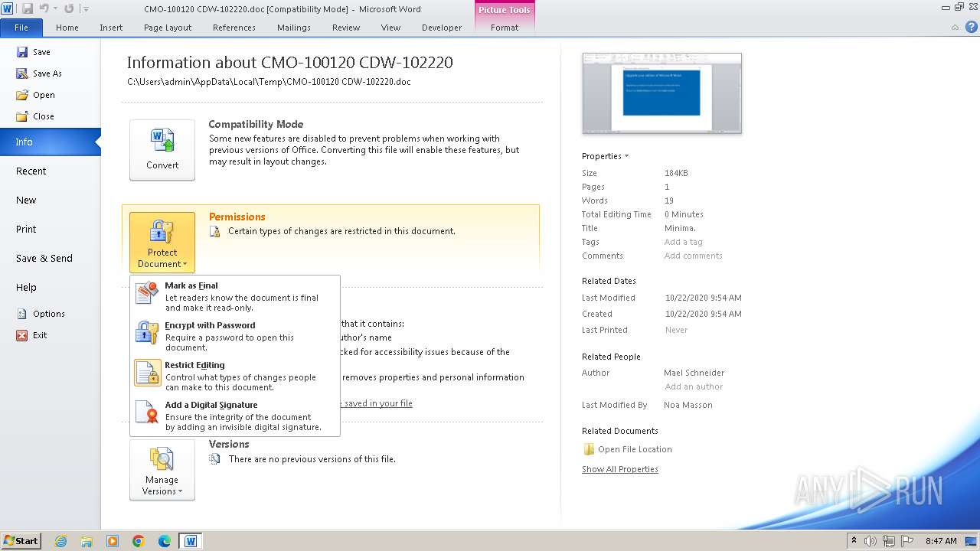Switch to the Insert ribbon tab
Screen dimensions: 980x551
[111, 28]
